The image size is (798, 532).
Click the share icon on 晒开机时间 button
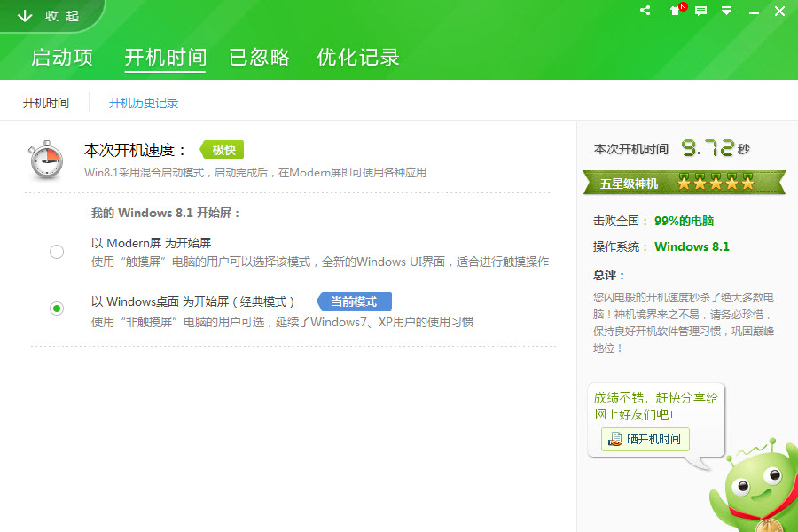point(614,439)
